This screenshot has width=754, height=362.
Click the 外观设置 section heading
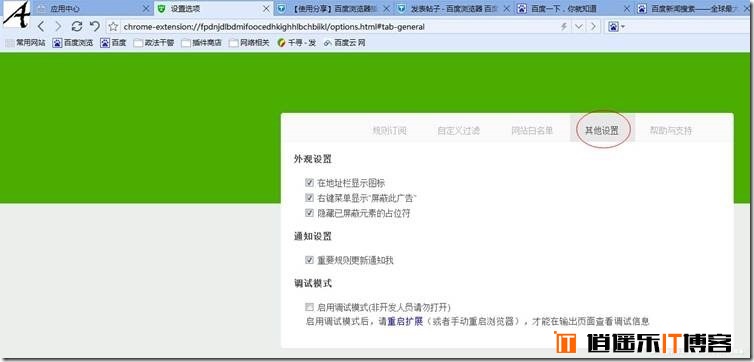tap(313, 159)
